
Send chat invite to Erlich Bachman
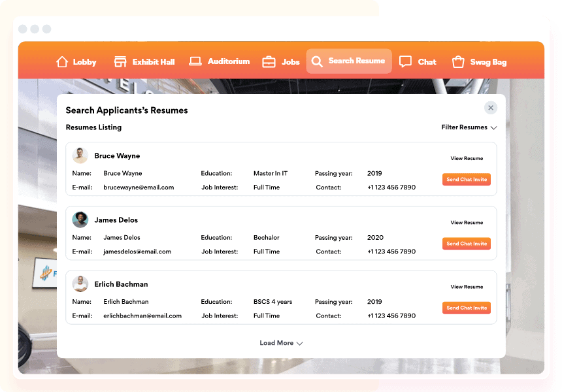[466, 308]
